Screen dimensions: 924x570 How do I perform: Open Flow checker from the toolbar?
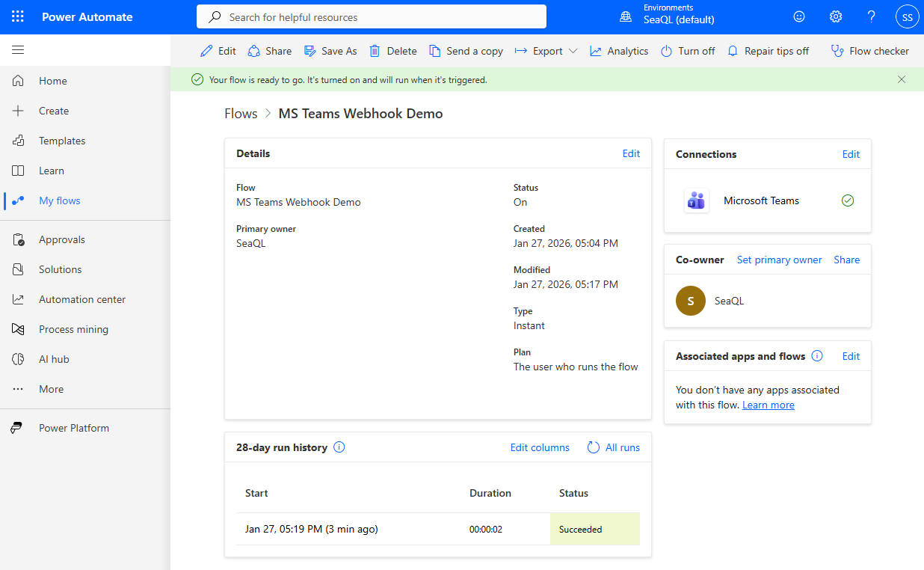(870, 51)
